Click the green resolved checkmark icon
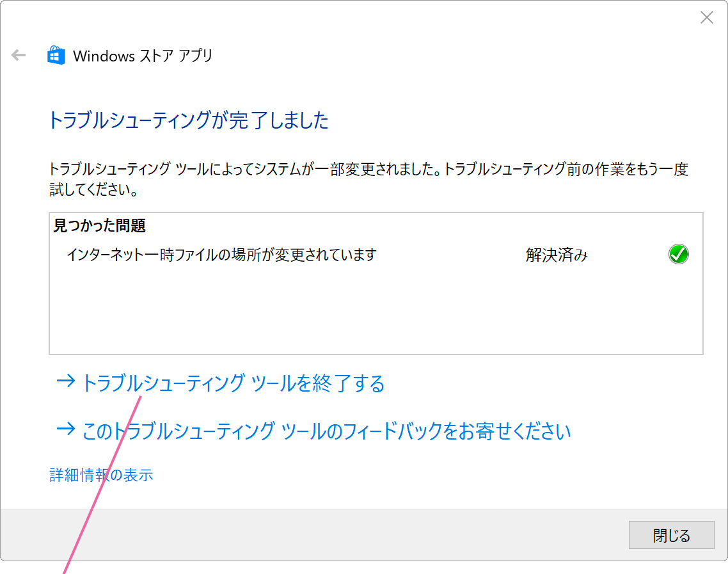 [678, 254]
